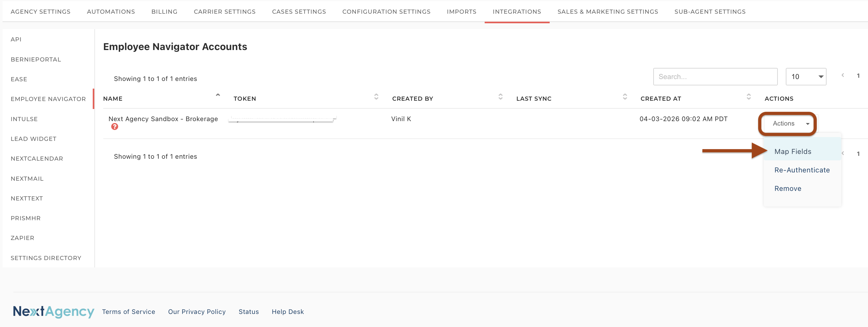Screen dimensions: 868x327
Task: Select Map Fields from the Actions menu
Action: (x=792, y=152)
